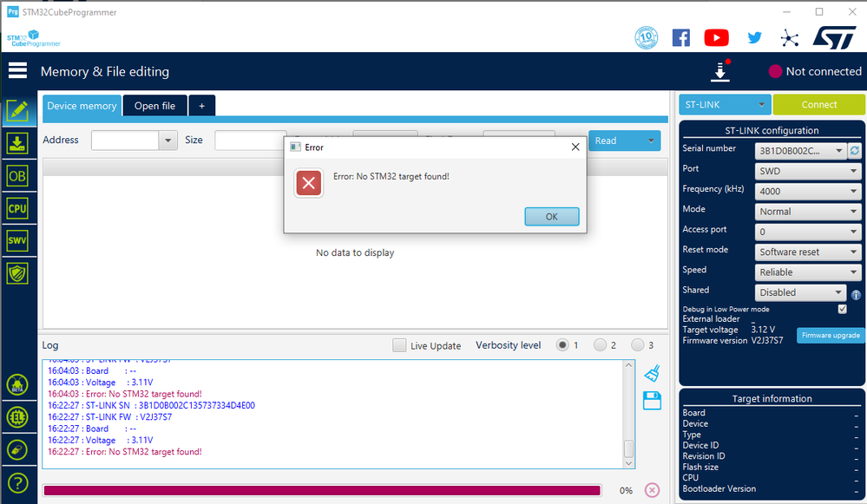Open the CPU panel icon
Image resolution: width=867 pixels, height=504 pixels.
[17, 208]
